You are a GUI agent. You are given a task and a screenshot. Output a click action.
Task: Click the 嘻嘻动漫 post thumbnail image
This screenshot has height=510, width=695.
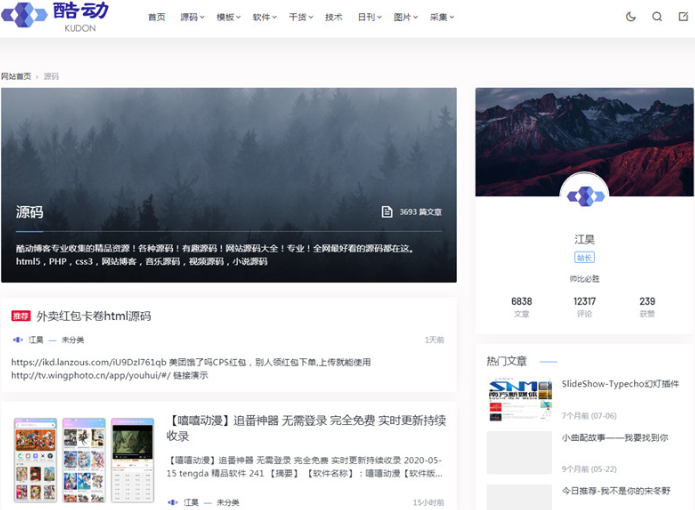click(84, 459)
